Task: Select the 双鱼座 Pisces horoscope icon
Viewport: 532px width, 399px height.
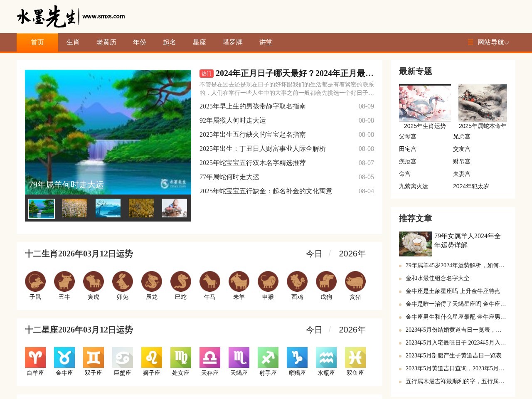Action: coord(355,358)
